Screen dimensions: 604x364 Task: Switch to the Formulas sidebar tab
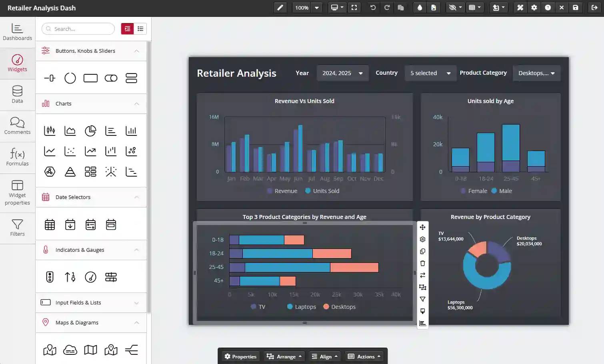17,157
